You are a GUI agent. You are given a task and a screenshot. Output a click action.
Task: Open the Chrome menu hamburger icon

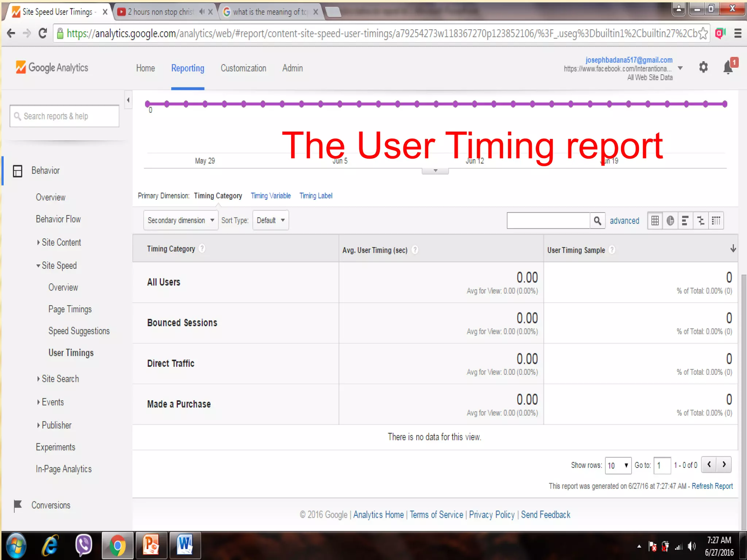coord(738,34)
